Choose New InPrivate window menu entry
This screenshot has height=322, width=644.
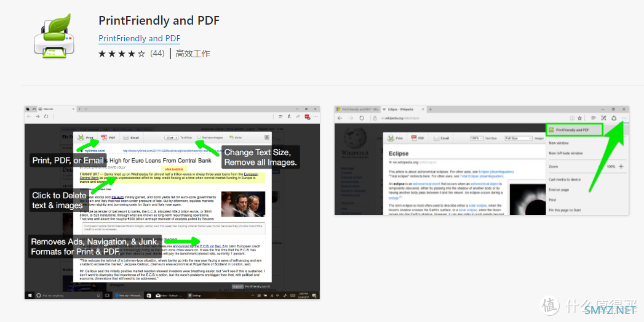click(x=565, y=153)
